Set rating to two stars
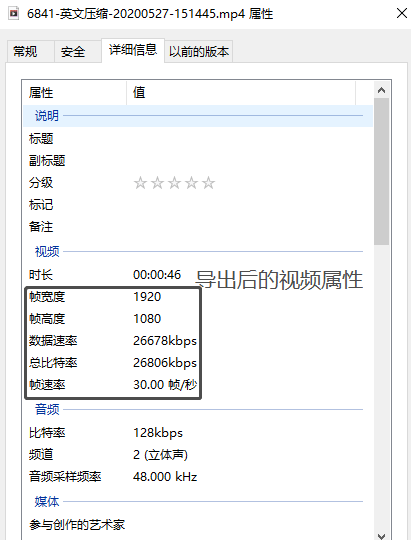The width and height of the screenshot is (411, 540). pyautogui.click(x=157, y=183)
